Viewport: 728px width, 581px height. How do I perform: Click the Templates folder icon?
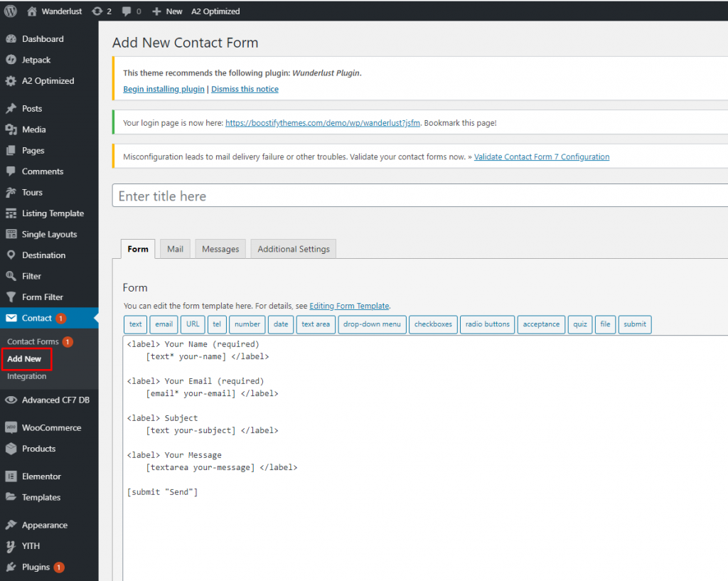[x=11, y=497]
